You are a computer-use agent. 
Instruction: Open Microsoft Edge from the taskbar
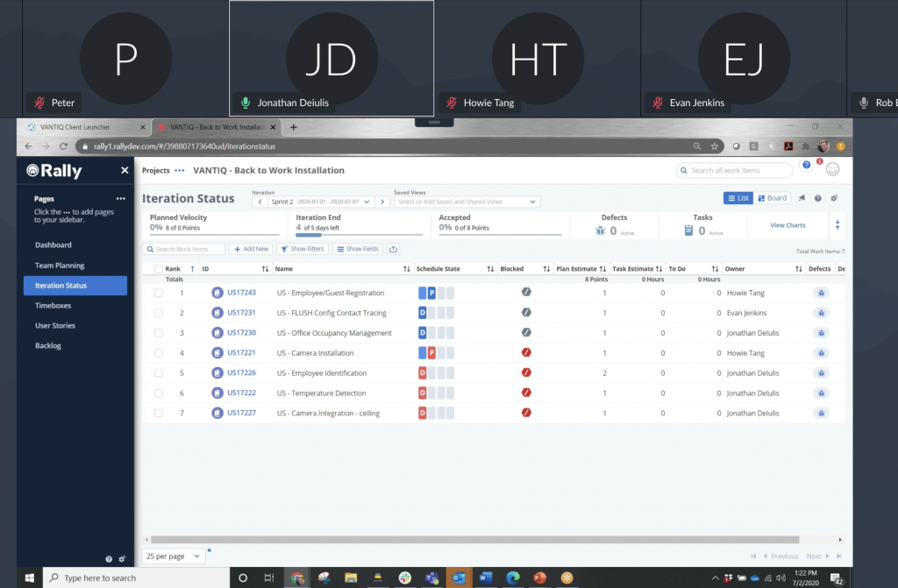point(512,577)
